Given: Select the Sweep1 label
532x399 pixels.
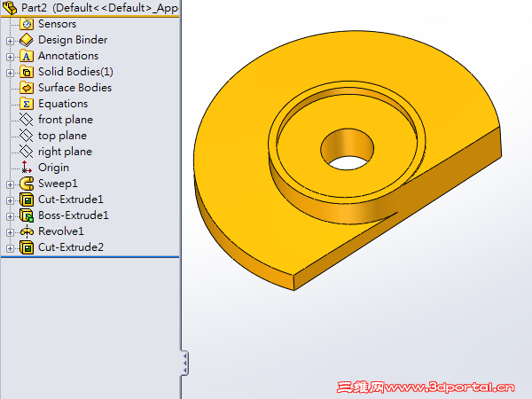Looking at the screenshot, I should point(58,184).
